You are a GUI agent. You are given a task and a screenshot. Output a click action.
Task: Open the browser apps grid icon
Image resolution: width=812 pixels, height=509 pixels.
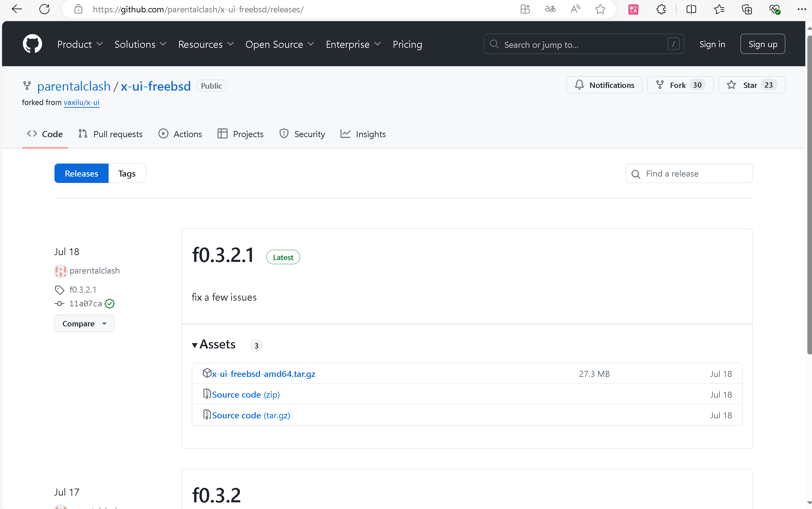pos(525,9)
